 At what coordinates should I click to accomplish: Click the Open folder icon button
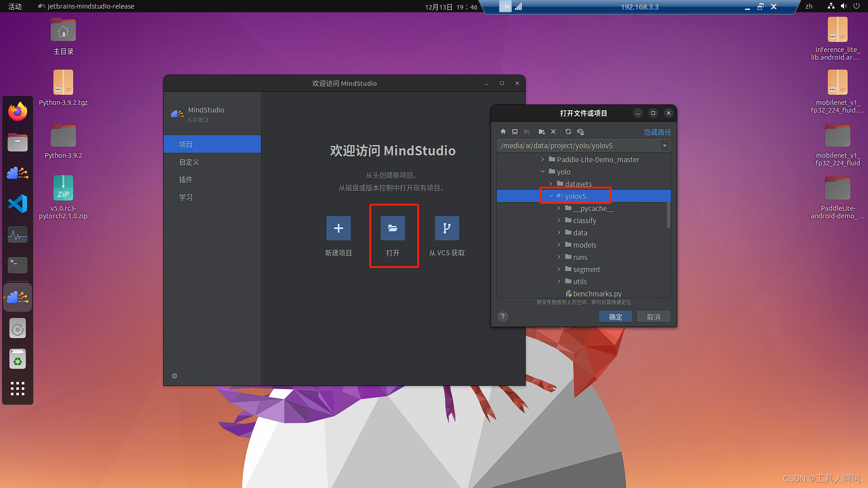tap(393, 228)
